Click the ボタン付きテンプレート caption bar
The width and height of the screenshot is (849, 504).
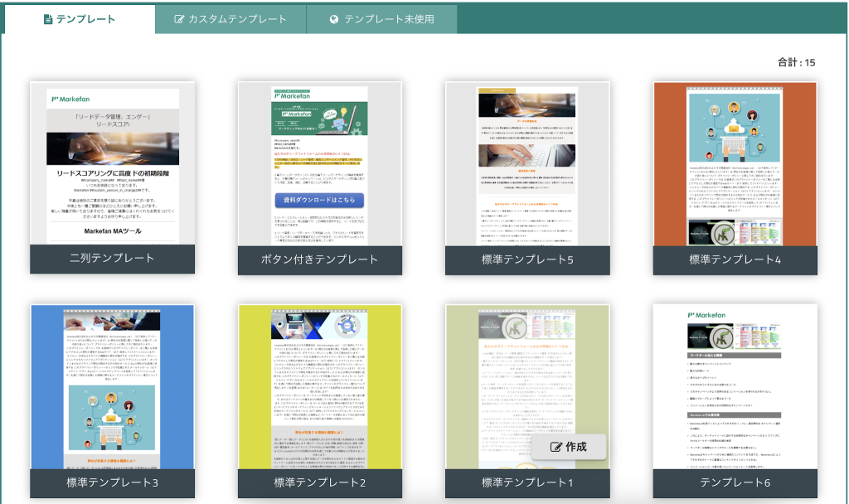[319, 259]
